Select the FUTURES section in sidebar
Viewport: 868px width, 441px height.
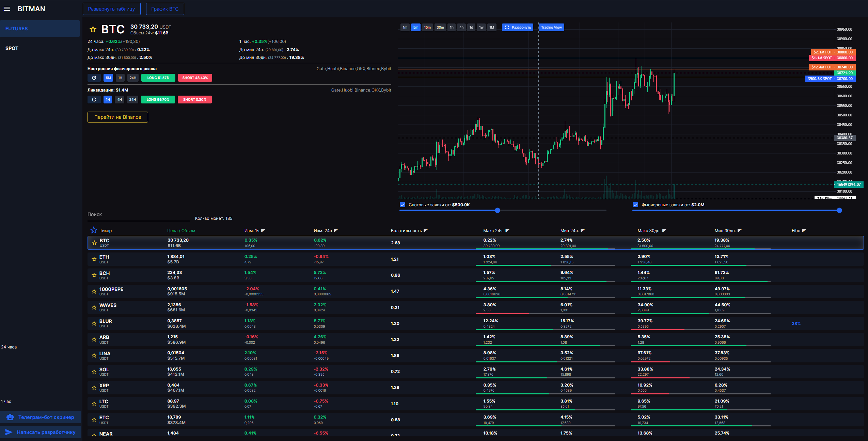(x=40, y=29)
